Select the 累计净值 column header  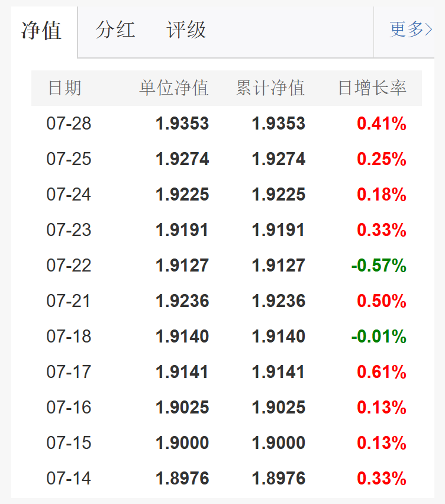point(270,88)
